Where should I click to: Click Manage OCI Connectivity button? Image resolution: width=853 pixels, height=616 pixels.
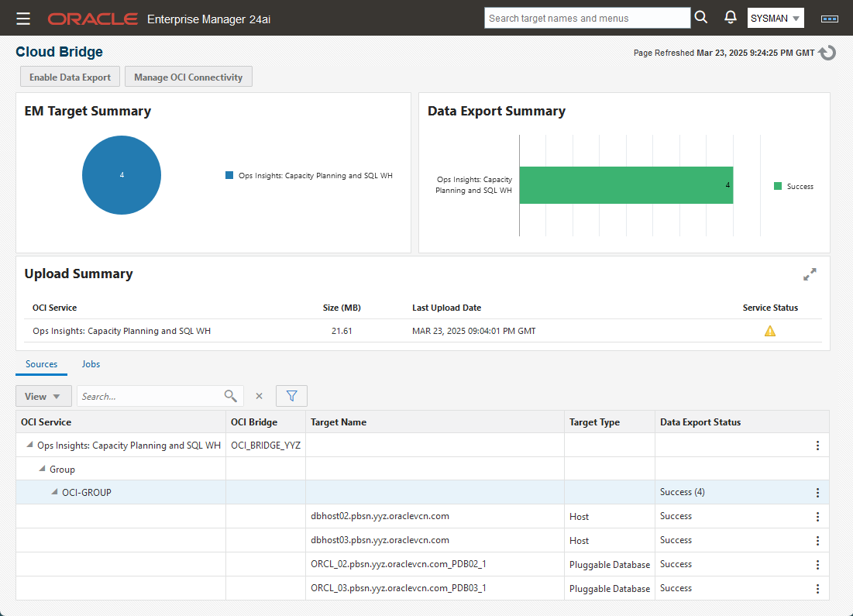pyautogui.click(x=188, y=77)
